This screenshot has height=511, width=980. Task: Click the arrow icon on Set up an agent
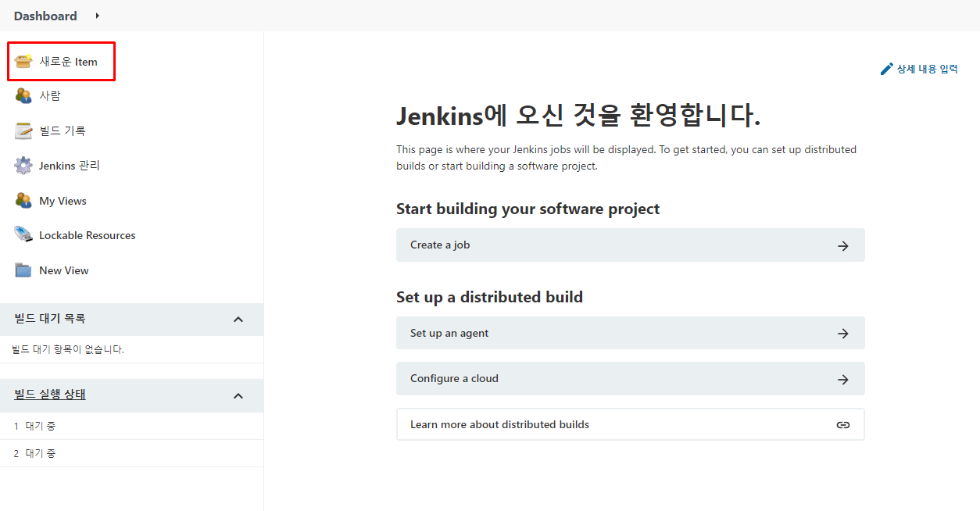tap(843, 334)
